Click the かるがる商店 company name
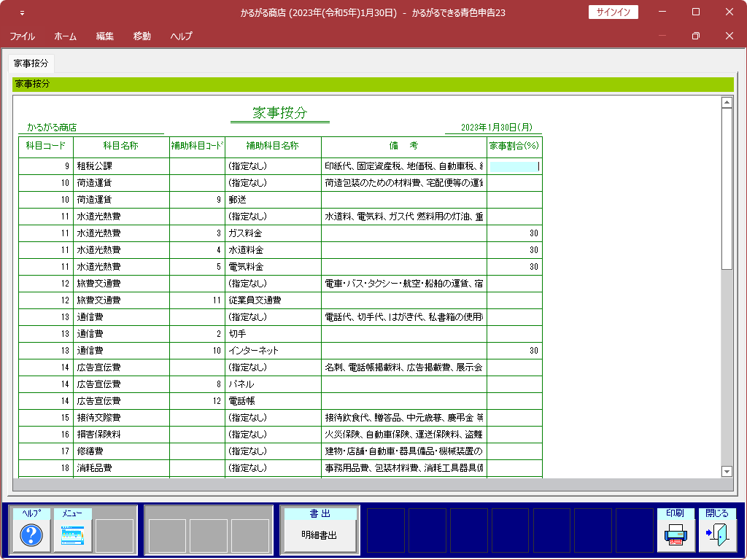The image size is (747, 560). pos(52,128)
